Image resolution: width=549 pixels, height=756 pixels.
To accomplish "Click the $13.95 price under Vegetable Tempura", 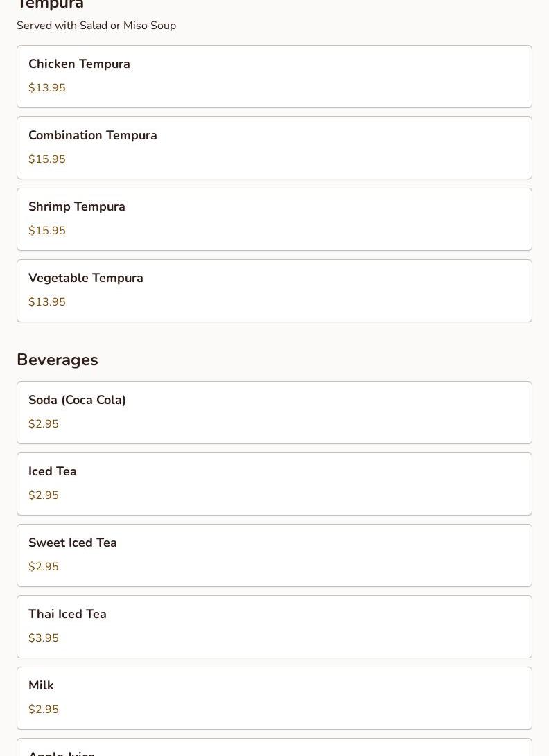I will [x=47, y=302].
